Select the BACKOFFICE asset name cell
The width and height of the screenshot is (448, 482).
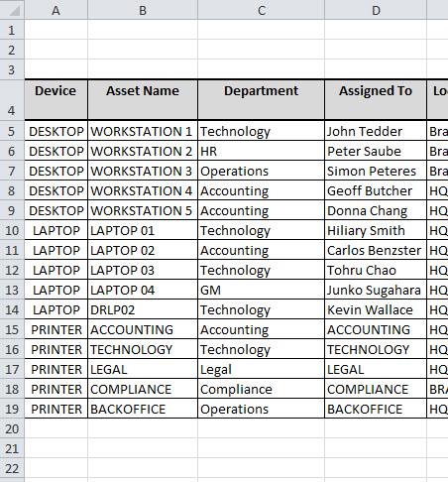pyautogui.click(x=143, y=409)
